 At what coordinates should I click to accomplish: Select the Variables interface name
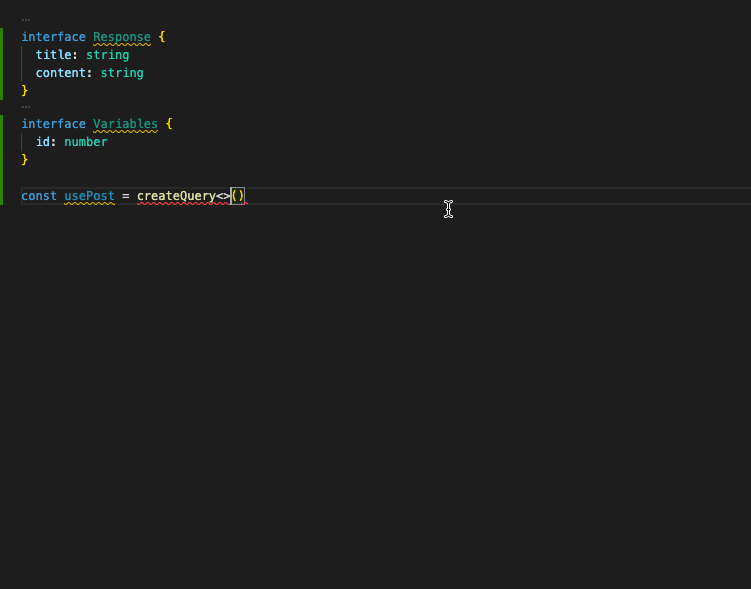pyautogui.click(x=125, y=124)
